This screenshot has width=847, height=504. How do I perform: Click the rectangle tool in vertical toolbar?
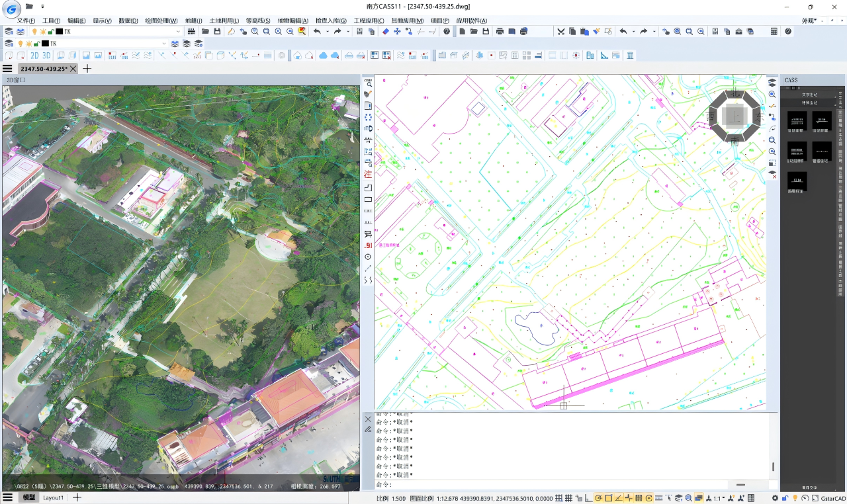pos(368,199)
